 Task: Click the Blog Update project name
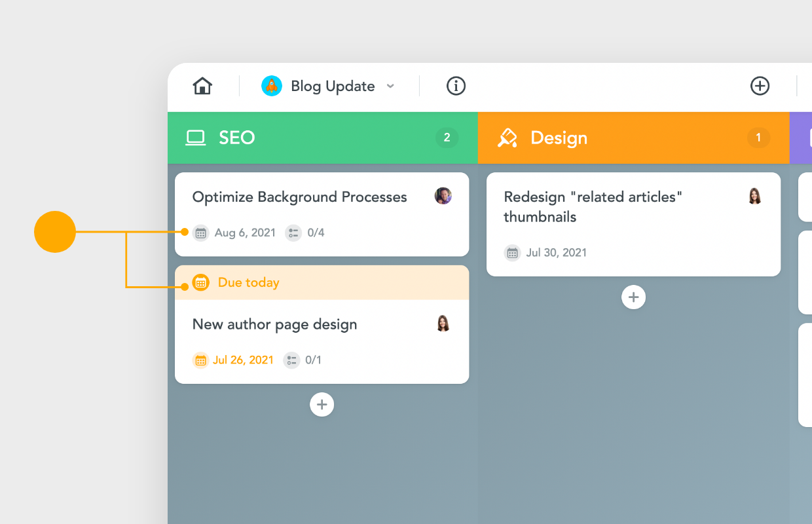(333, 86)
